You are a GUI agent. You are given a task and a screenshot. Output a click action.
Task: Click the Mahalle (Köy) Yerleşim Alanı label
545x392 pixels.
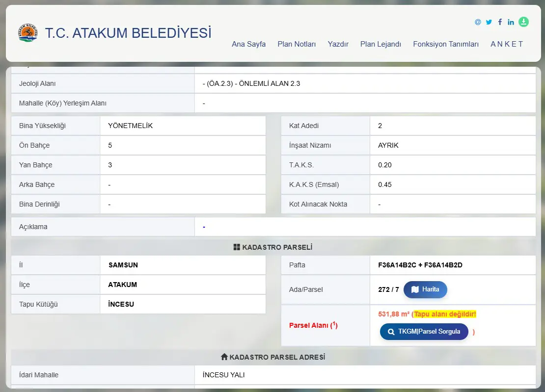[62, 104]
